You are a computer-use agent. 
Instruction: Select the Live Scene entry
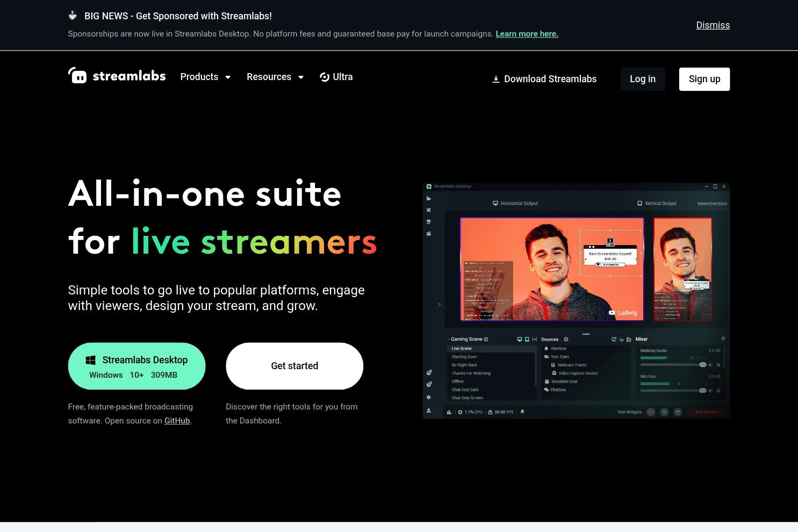point(491,348)
